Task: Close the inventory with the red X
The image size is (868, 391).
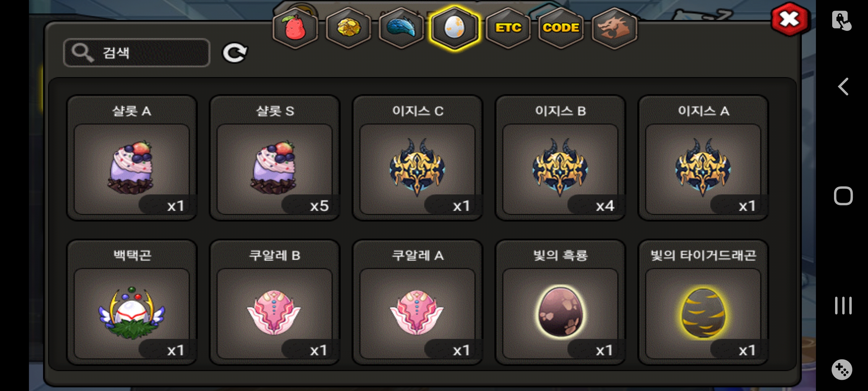Action: click(790, 19)
